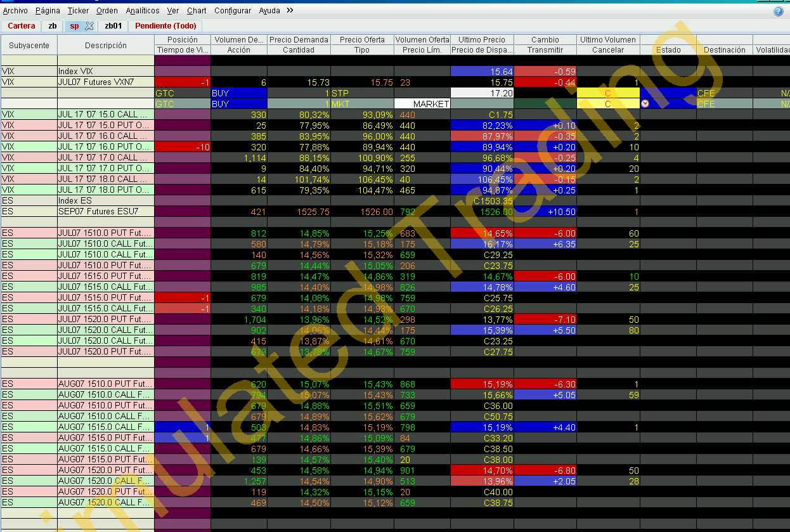This screenshot has width=790, height=532.
Task: Open the Chart menu
Action: click(197, 11)
